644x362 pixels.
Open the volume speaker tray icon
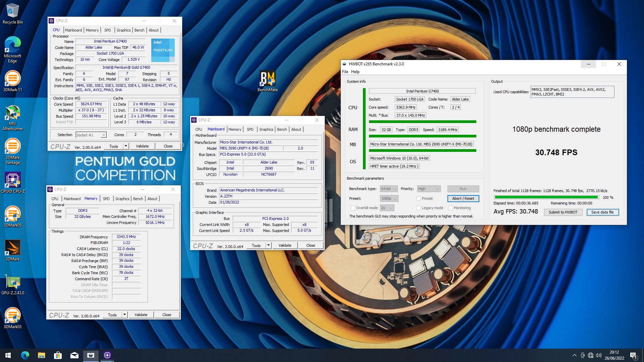[599, 355]
